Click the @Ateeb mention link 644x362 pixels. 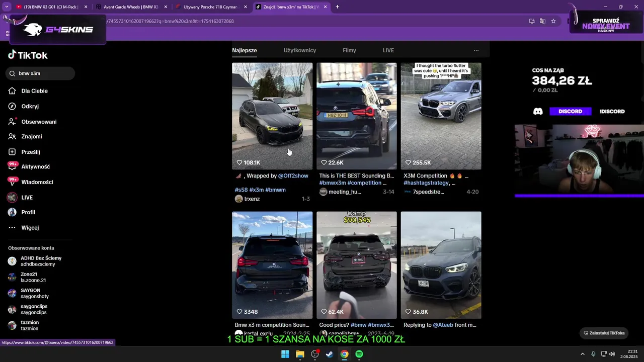tap(443, 325)
